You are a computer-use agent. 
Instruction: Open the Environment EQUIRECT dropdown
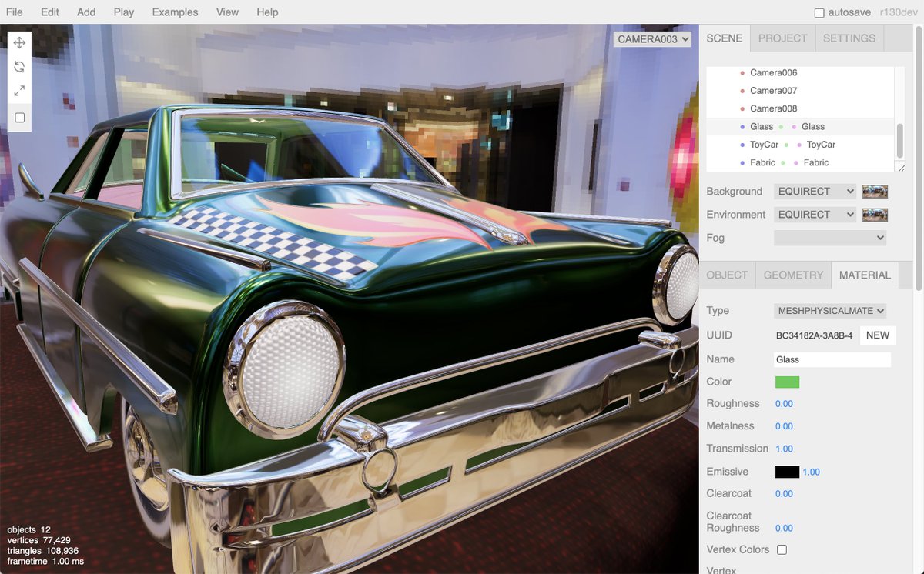[x=815, y=214]
